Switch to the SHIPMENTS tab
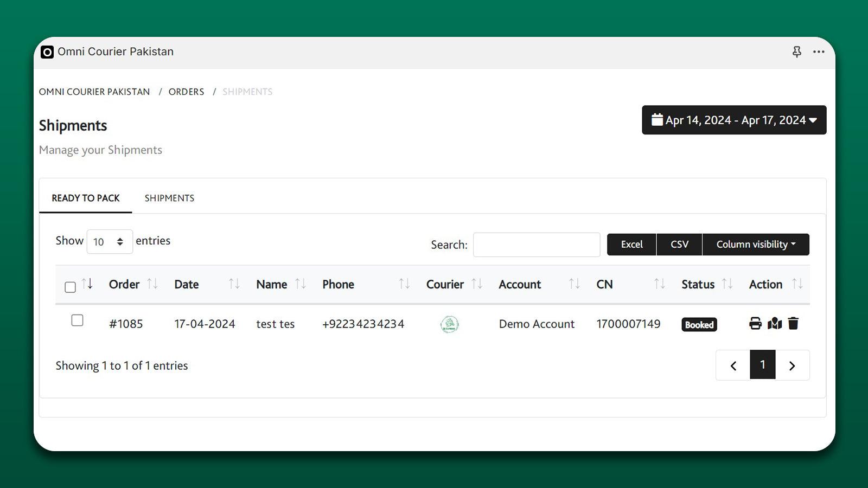The height and width of the screenshot is (488, 868). (169, 197)
